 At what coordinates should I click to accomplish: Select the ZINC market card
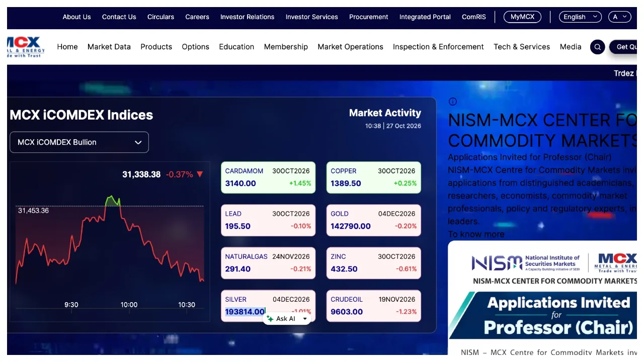(374, 263)
